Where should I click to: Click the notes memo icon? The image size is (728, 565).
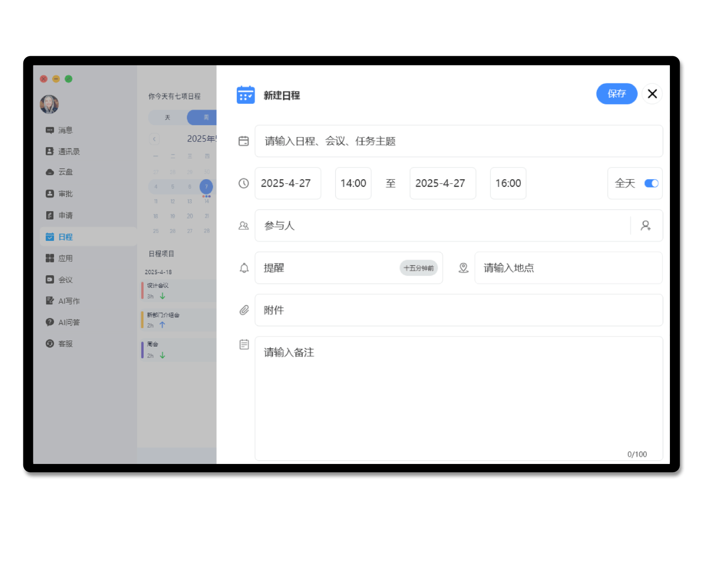tap(244, 344)
